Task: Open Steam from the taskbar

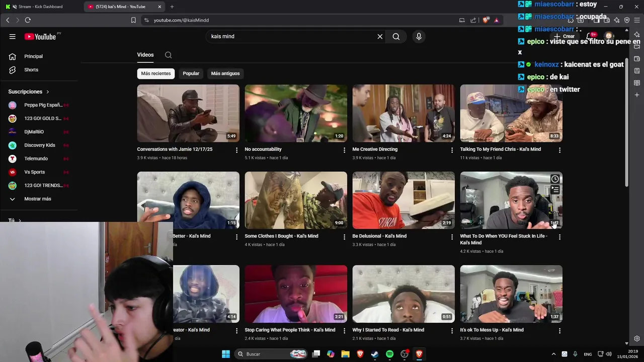Action: coord(375,354)
